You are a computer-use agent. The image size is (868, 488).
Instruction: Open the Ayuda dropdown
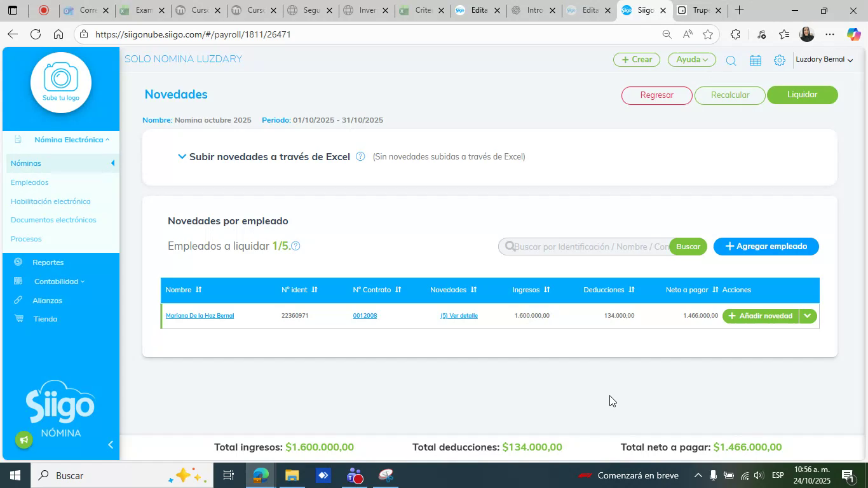point(691,60)
